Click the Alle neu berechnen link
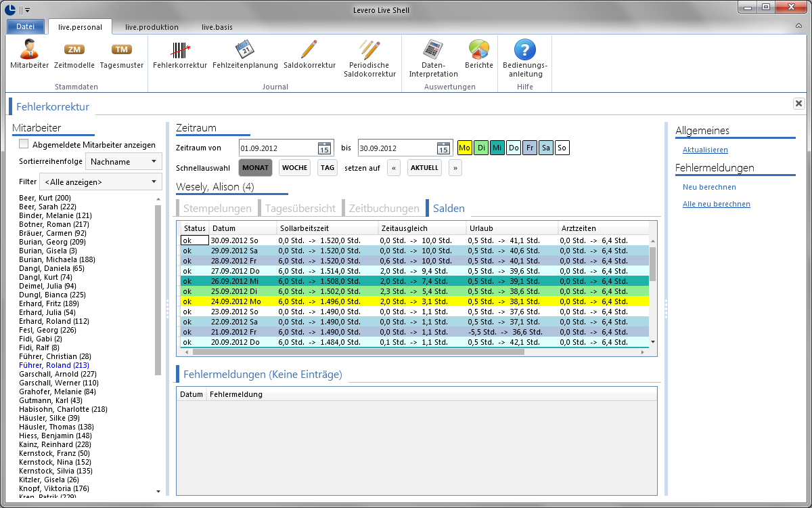Viewport: 812px width, 508px height. [x=717, y=204]
